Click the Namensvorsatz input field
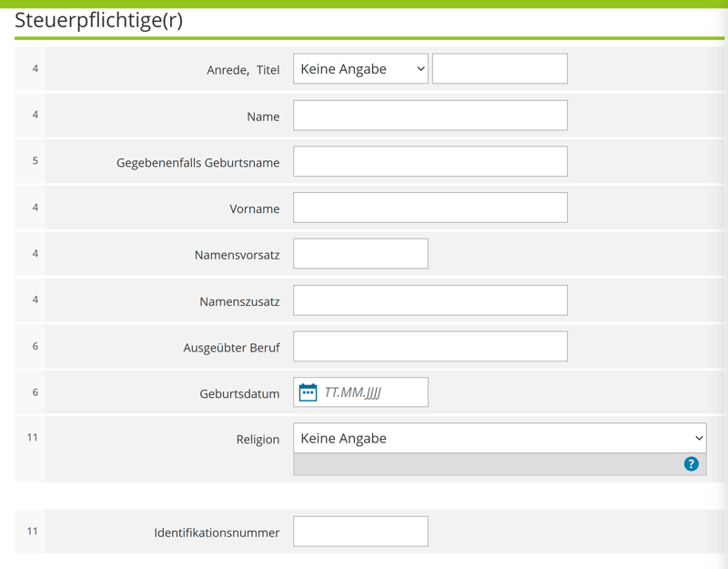Viewport: 728px width, 569px height. click(360, 254)
